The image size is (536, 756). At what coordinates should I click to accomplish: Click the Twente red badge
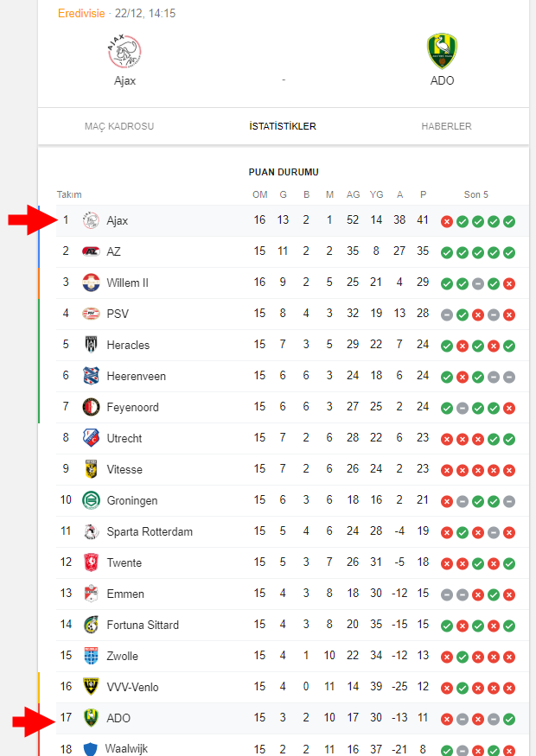[91, 562]
